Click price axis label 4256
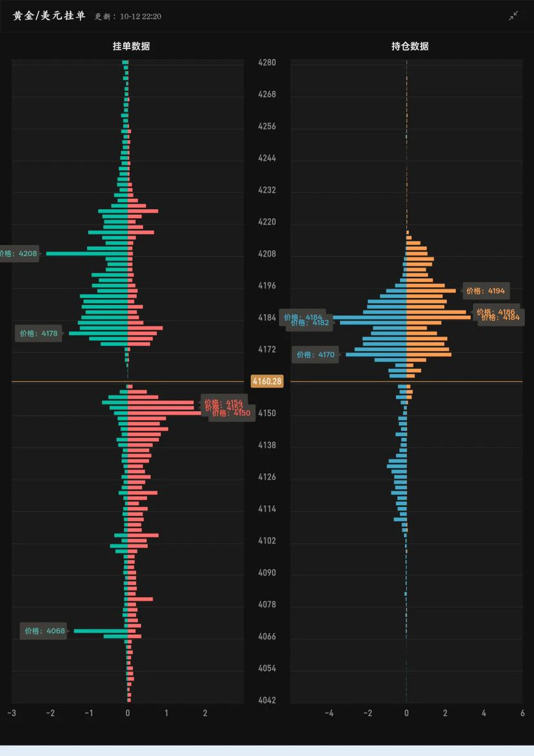The height and width of the screenshot is (756, 534). [267, 126]
